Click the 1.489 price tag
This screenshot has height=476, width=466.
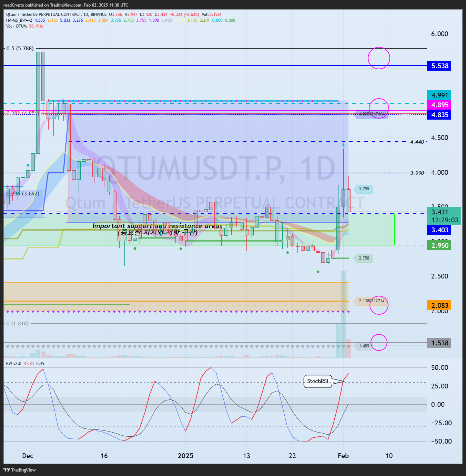364,346
